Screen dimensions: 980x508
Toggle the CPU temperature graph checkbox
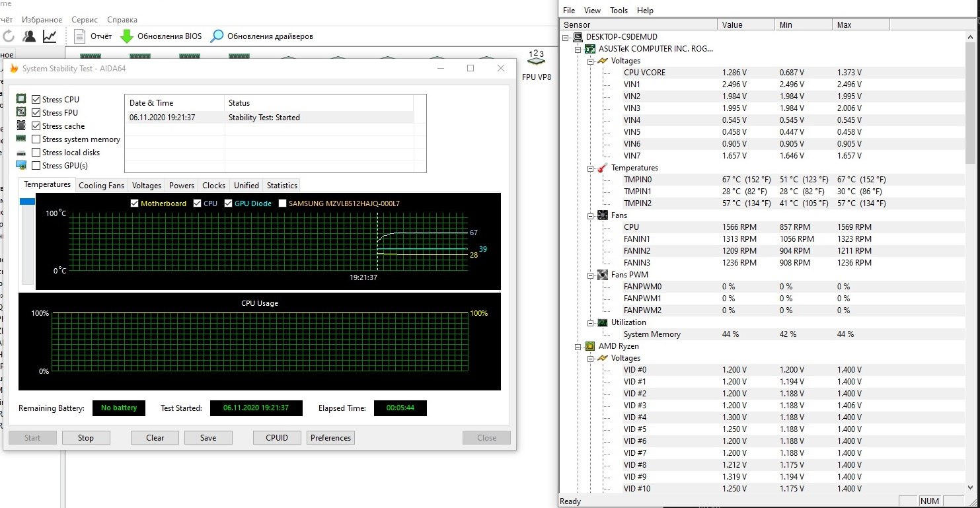click(x=197, y=203)
